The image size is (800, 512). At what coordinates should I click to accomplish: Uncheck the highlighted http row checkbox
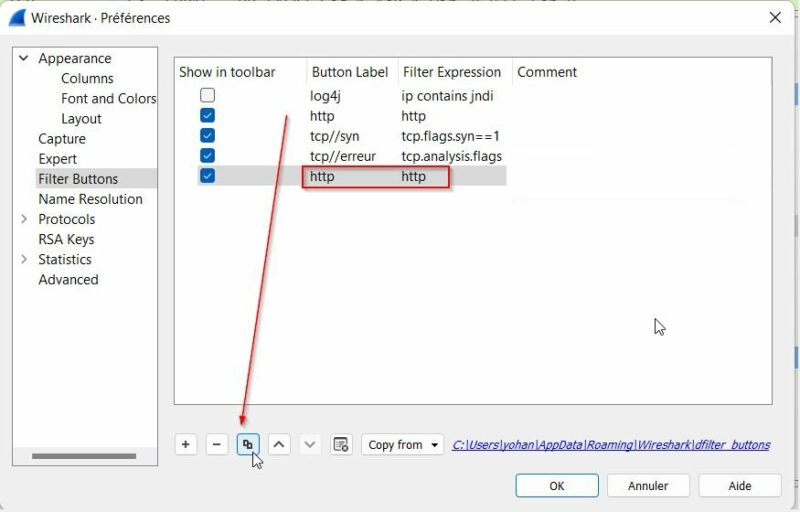click(208, 176)
